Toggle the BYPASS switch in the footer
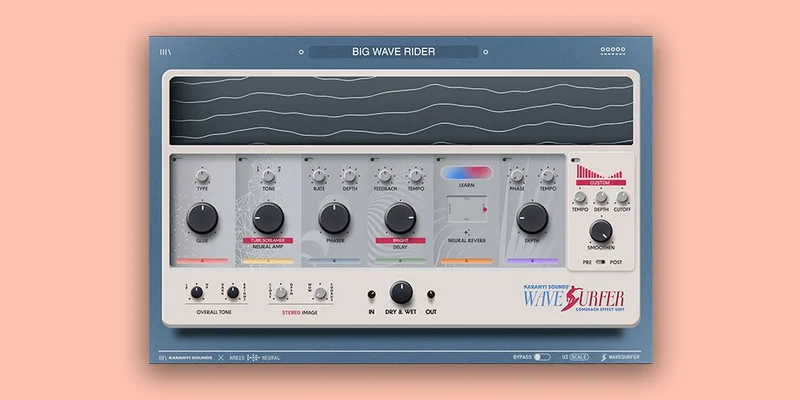The height and width of the screenshot is (400, 800). (x=542, y=357)
